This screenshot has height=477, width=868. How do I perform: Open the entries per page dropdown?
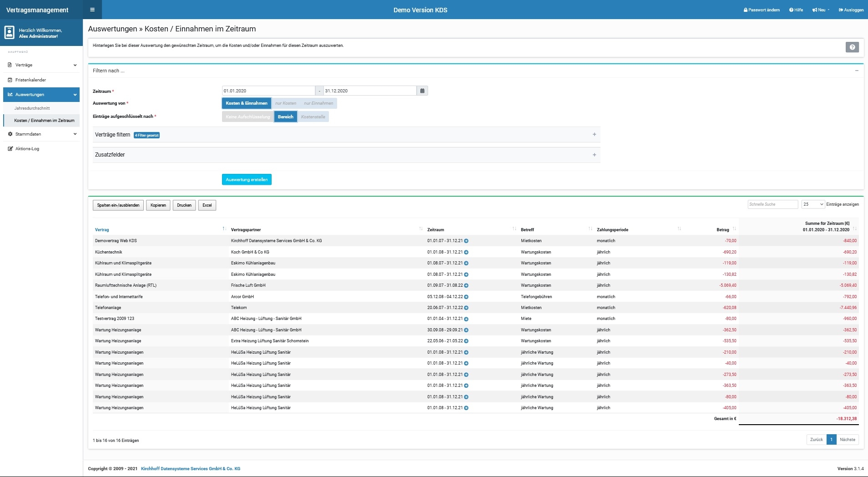[813, 204]
